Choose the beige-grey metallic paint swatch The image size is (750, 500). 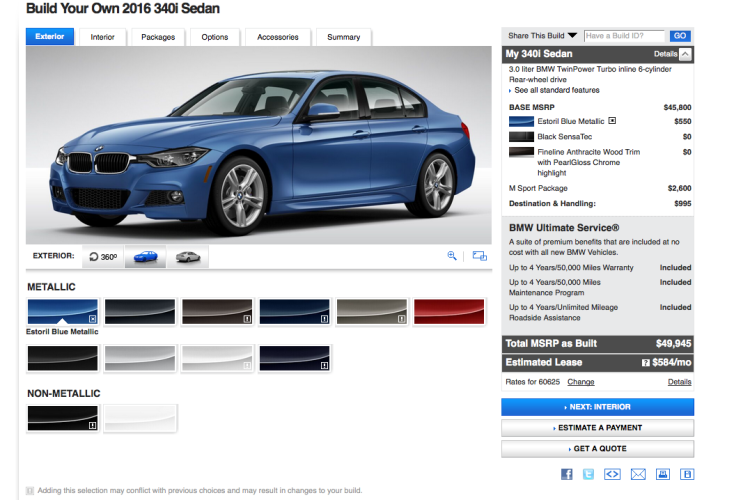pos(372,312)
